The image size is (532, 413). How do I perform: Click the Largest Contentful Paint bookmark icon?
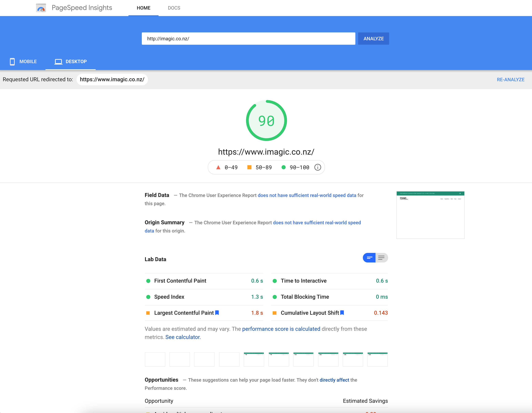coord(217,313)
